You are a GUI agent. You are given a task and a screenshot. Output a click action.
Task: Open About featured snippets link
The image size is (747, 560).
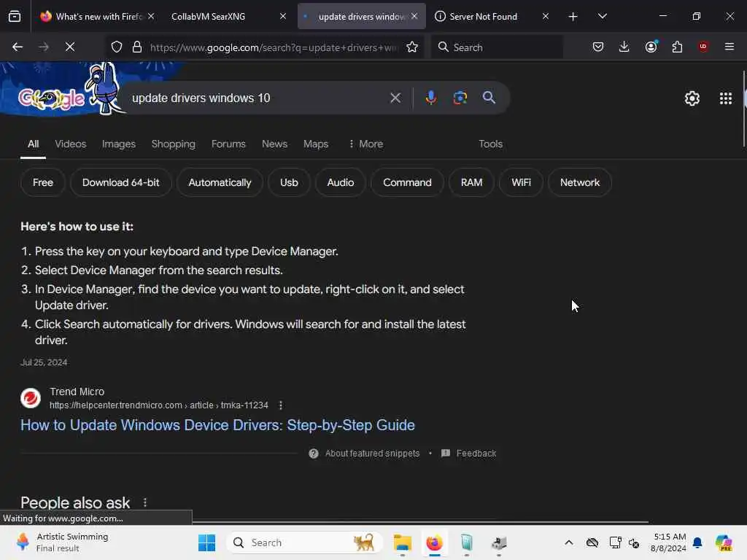point(372,454)
